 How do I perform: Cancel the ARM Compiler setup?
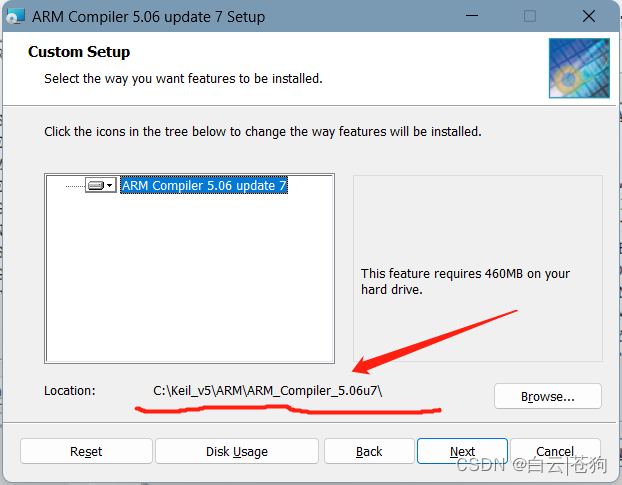pos(555,451)
